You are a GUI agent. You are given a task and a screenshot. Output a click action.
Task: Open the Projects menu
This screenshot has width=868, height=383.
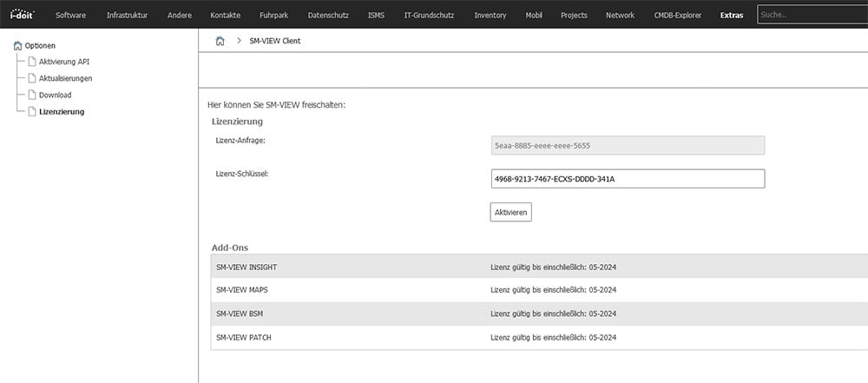(x=574, y=16)
